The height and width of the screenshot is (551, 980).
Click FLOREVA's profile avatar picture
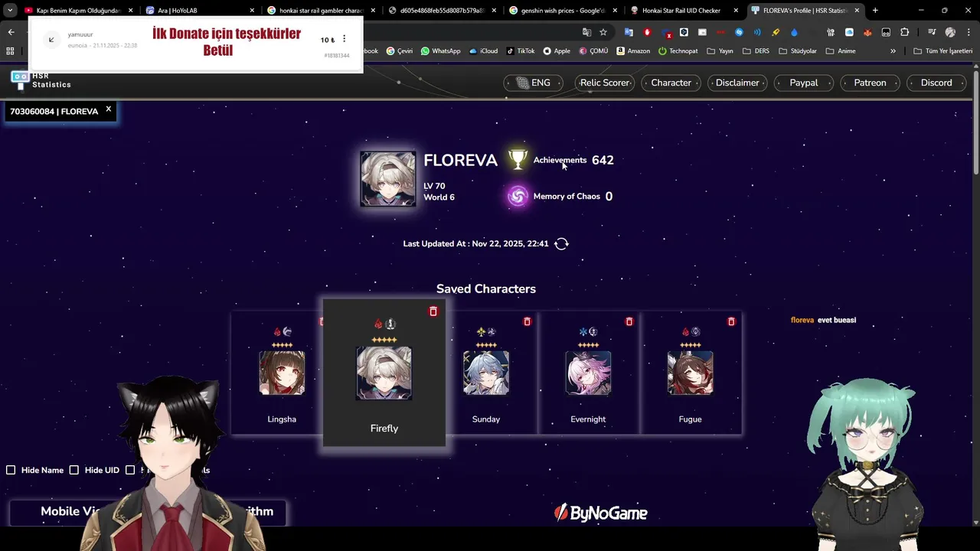pos(388,178)
